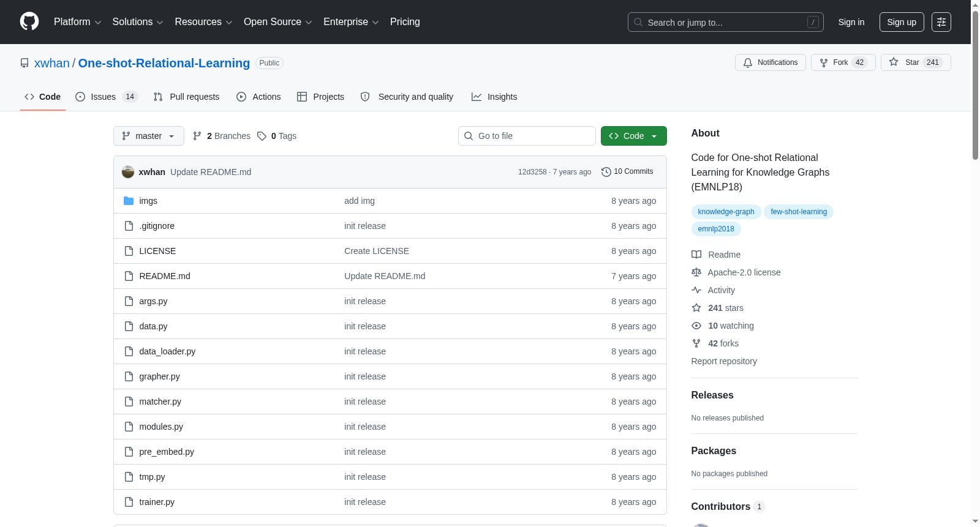The width and height of the screenshot is (980, 527).
Task: Expand the Enterprise menu
Action: coord(351,22)
